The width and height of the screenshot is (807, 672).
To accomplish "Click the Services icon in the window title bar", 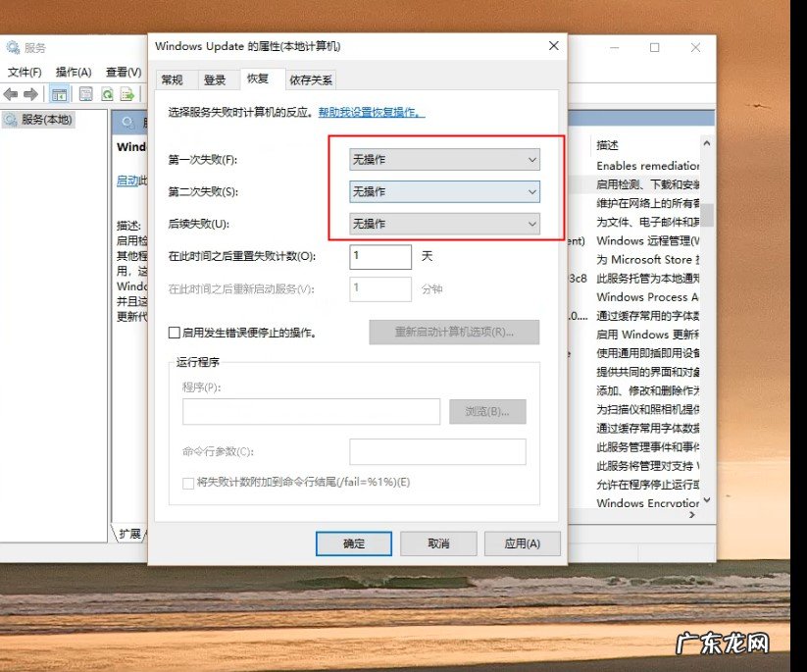I will (x=13, y=45).
